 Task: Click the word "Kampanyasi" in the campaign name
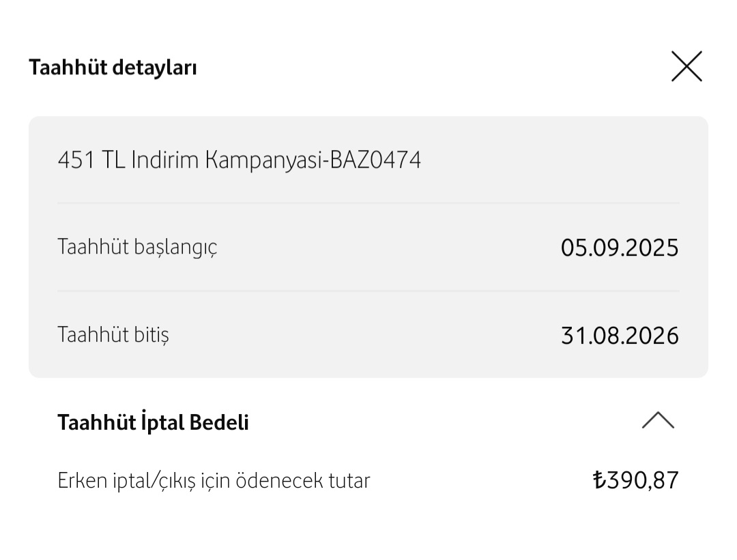[265, 161]
